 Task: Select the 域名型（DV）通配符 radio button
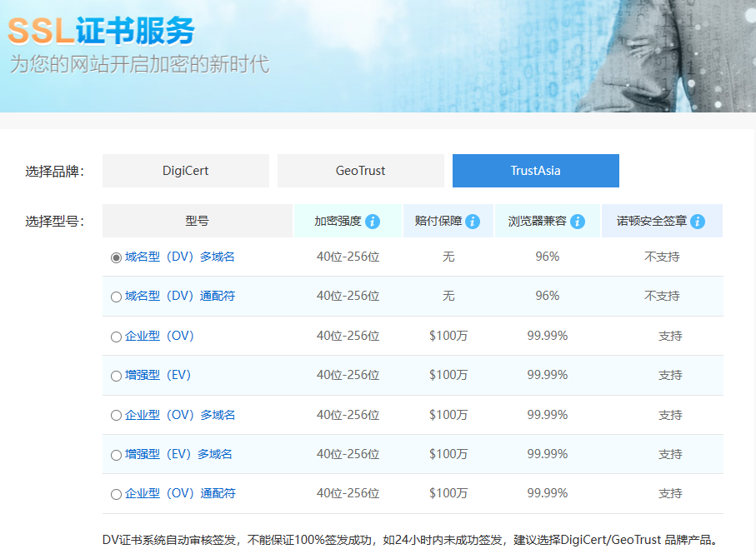tap(114, 297)
